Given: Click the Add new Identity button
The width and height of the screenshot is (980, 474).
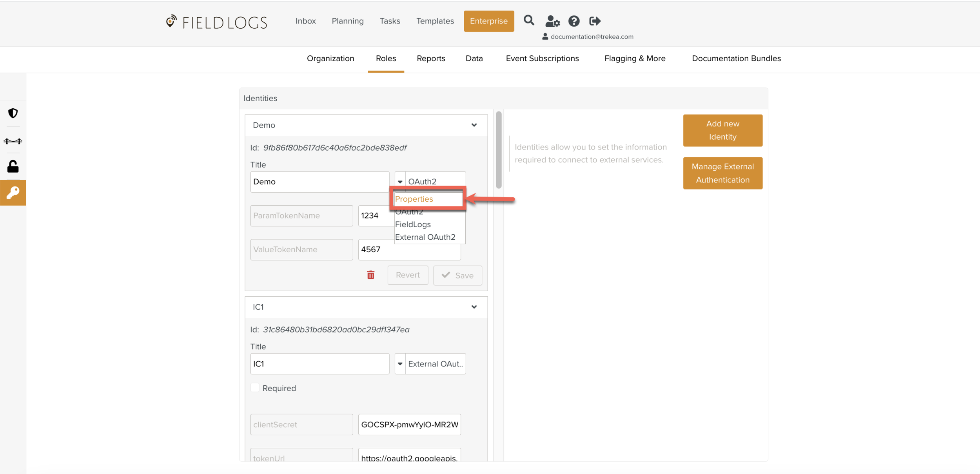Looking at the screenshot, I should click(x=722, y=130).
